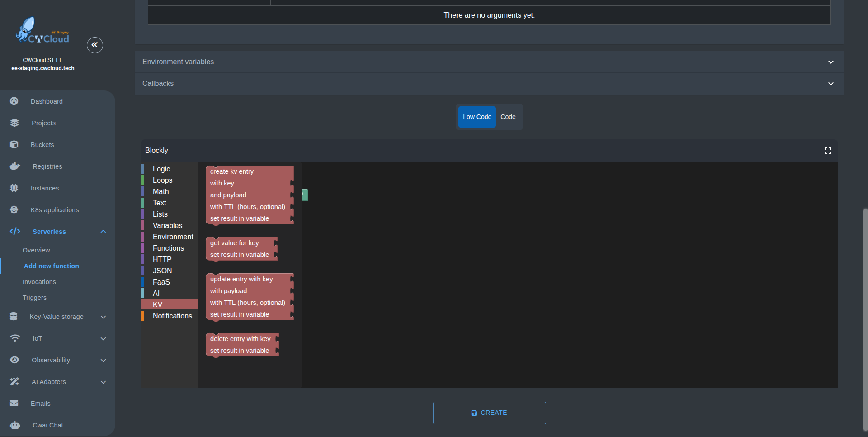Open Cwai Chat
The height and width of the screenshot is (437, 868).
coord(48,425)
